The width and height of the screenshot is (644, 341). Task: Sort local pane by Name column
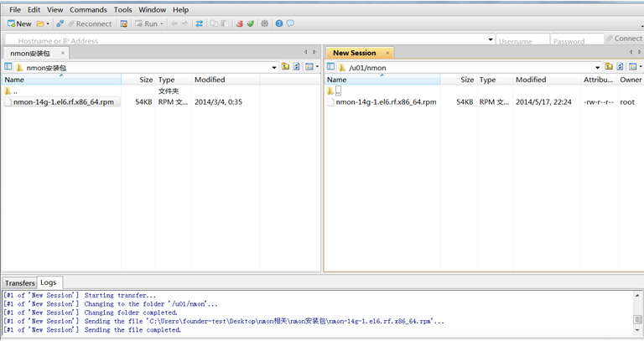click(x=61, y=80)
